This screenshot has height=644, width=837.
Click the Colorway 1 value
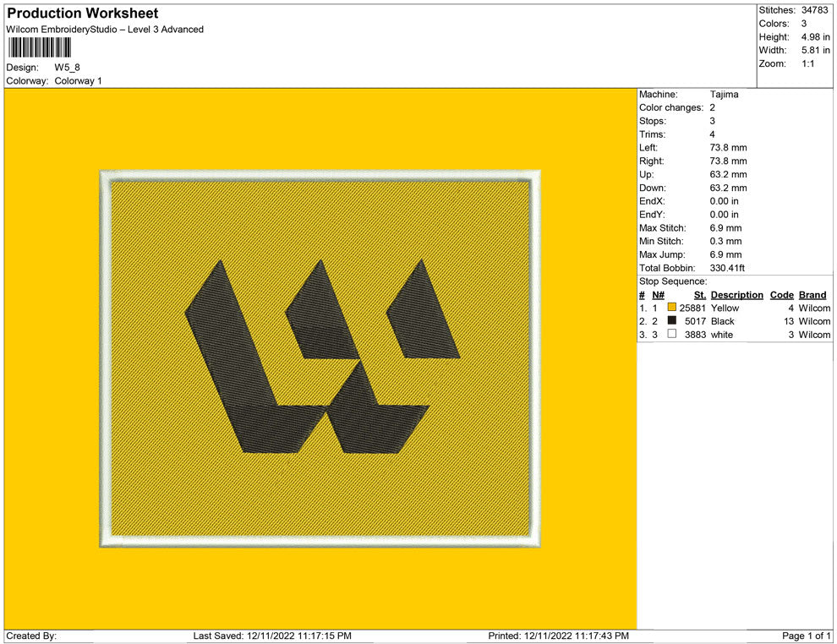point(76,81)
